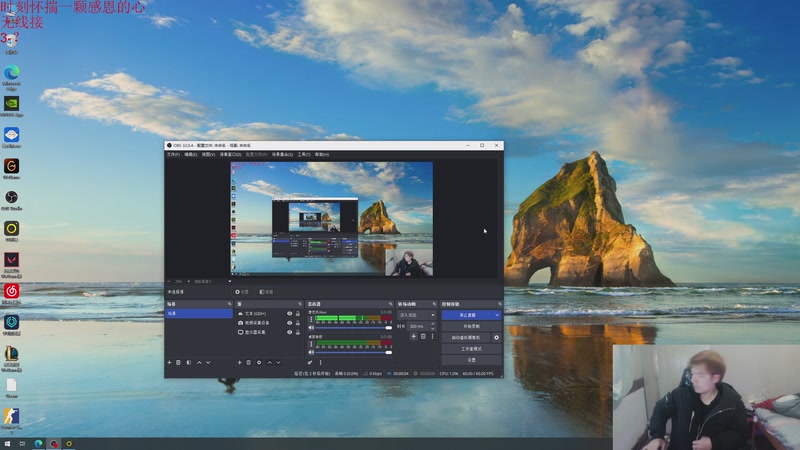Viewport: 800px width, 450px height.
Task: Open the stop streaming button dropdown arrow
Action: [x=497, y=315]
